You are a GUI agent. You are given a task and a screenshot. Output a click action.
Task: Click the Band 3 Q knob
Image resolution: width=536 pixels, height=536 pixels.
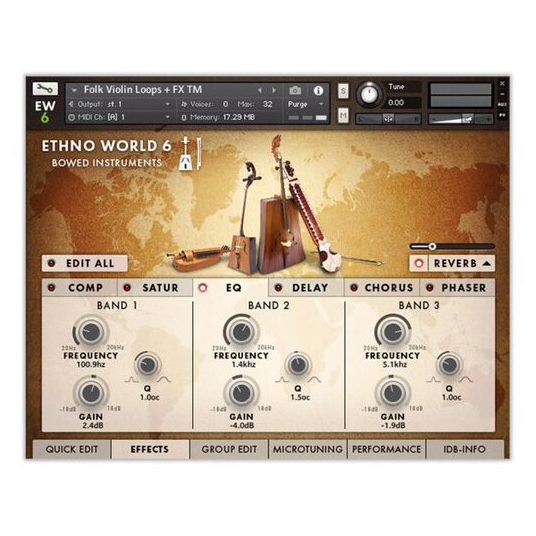pyautogui.click(x=449, y=364)
